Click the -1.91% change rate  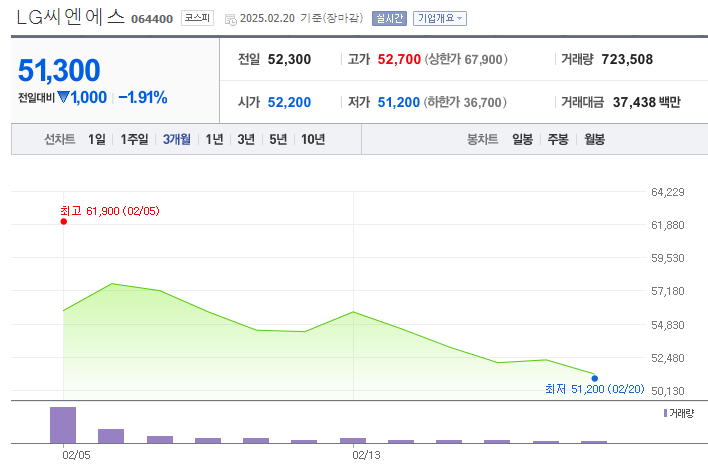143,97
